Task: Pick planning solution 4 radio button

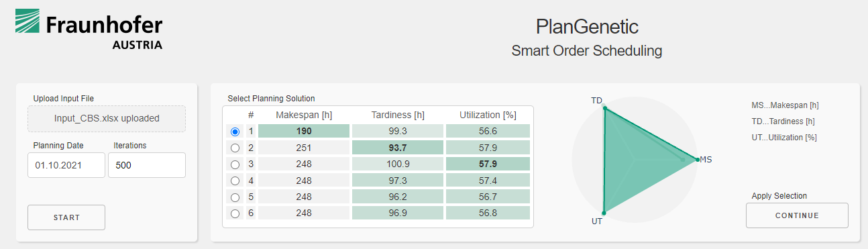Action: click(235, 181)
